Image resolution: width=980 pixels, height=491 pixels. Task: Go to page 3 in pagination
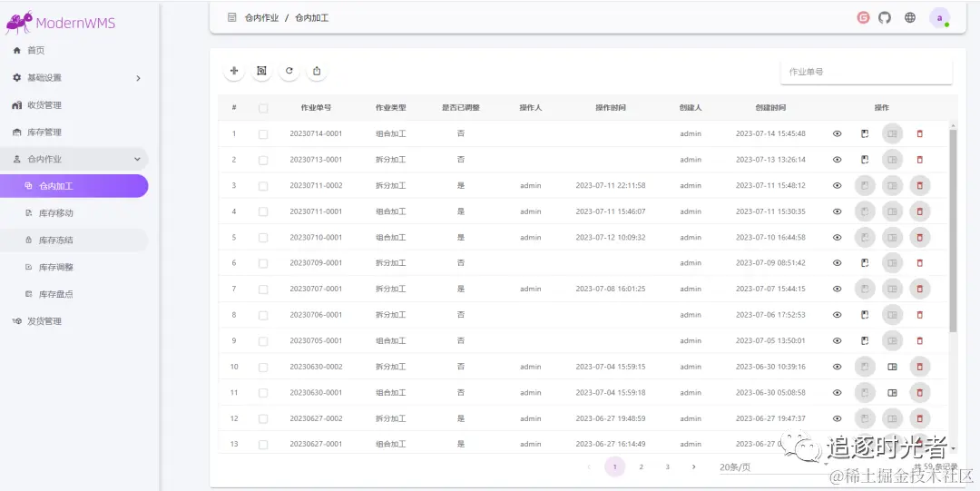click(x=668, y=466)
